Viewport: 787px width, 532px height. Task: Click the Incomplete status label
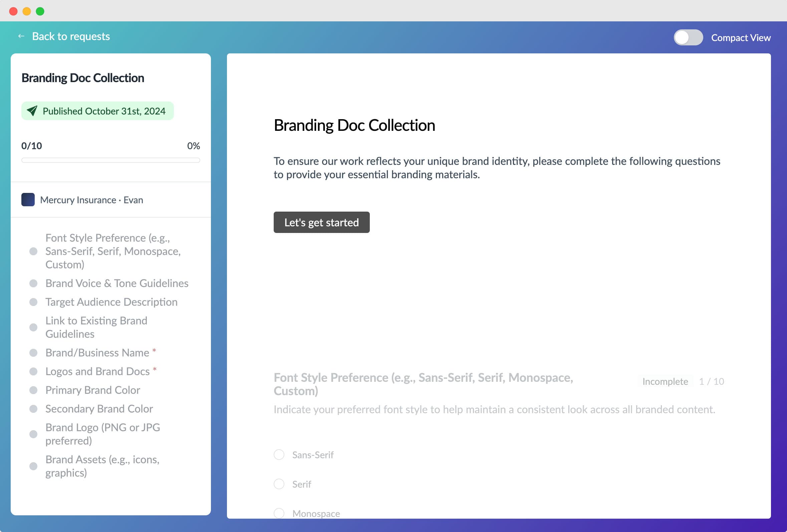coord(665,381)
